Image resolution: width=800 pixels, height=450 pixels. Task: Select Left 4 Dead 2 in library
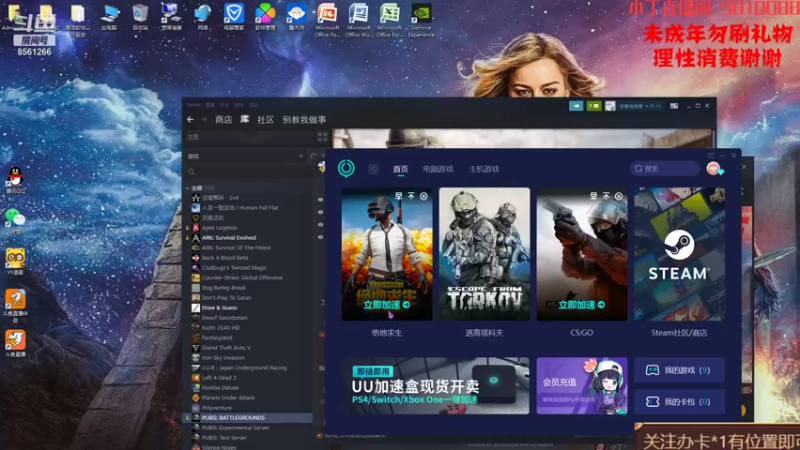click(219, 378)
